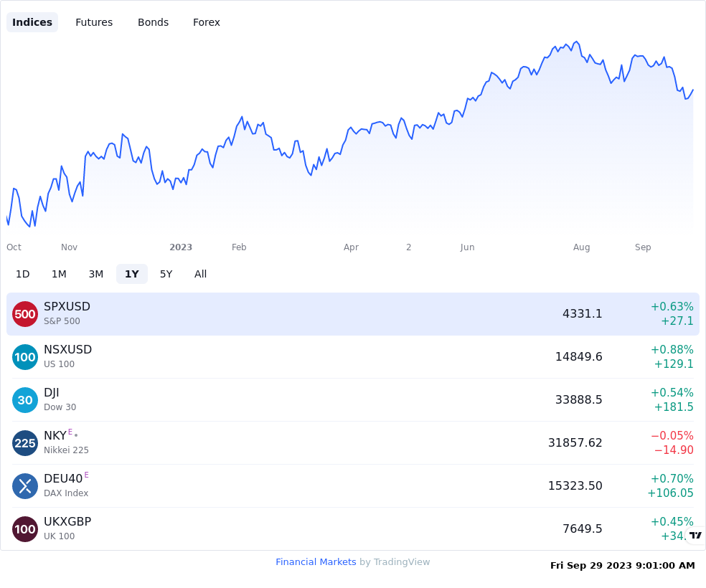Select the DJI symbol name
This screenshot has height=588, width=706.
coord(52,393)
